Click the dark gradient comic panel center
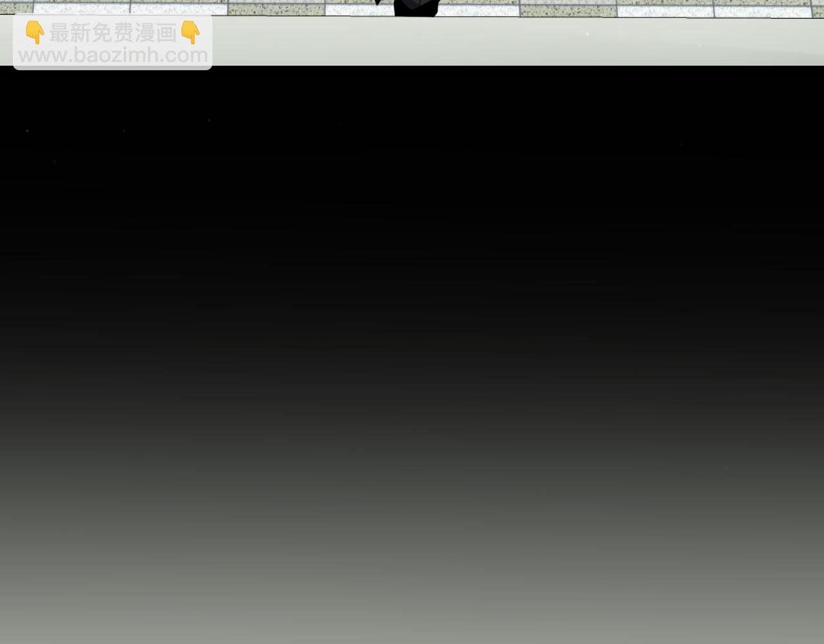Screen dimensions: 824x644 [x=412, y=354]
